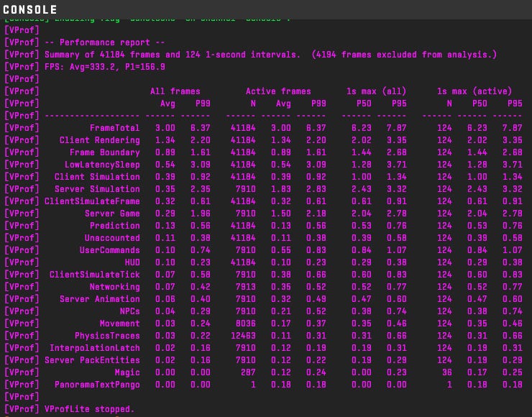Select the Unaccounted row label
532x417 pixels.
112,238
